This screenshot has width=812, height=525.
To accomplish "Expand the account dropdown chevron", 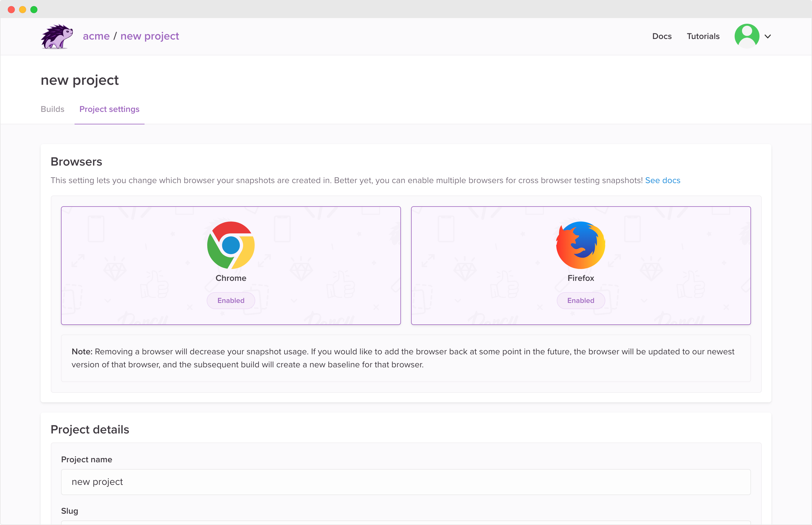I will click(x=768, y=36).
